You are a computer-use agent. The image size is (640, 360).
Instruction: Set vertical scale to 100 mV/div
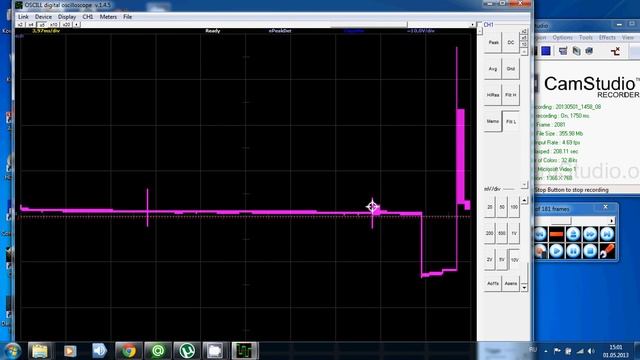coord(514,207)
